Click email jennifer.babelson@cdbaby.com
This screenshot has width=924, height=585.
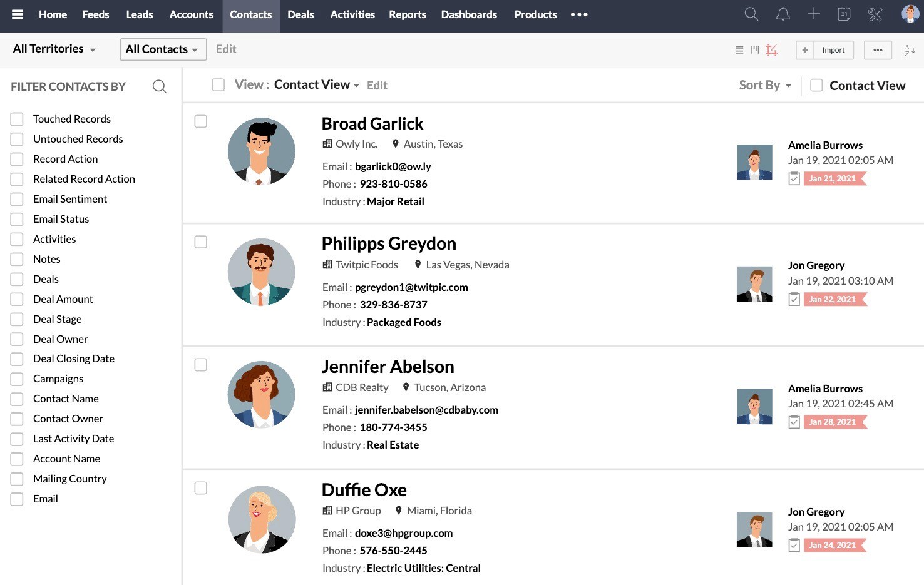pyautogui.click(x=426, y=410)
